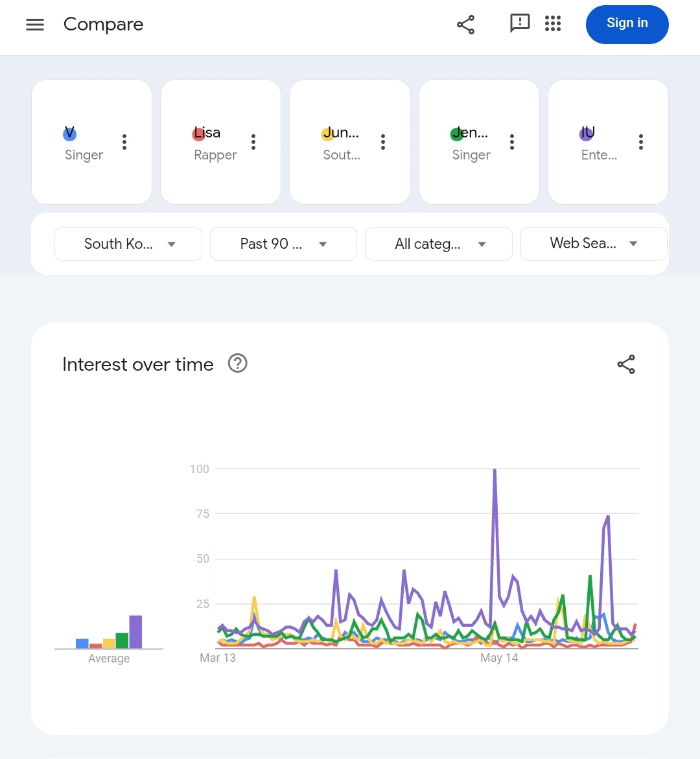Share the Interest over time chart
Image resolution: width=700 pixels, height=759 pixels.
[x=626, y=364]
